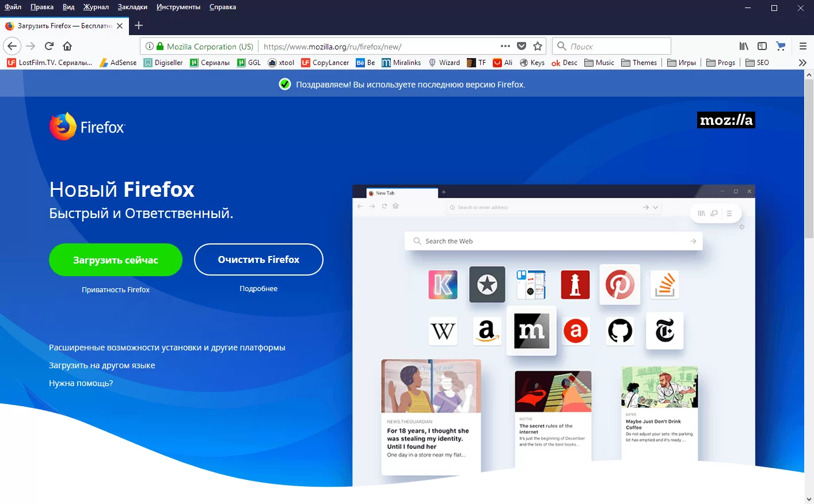Image resolution: width=814 pixels, height=504 pixels.
Task: Open the Подробнее link
Action: tap(258, 289)
